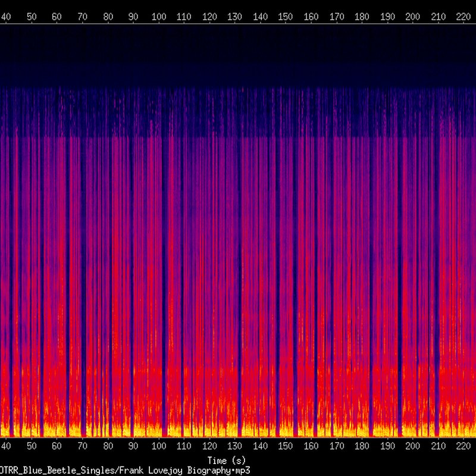This screenshot has height=476, width=476.
Task: Click the 160 tick label on bottom axis
Action: [x=311, y=446]
